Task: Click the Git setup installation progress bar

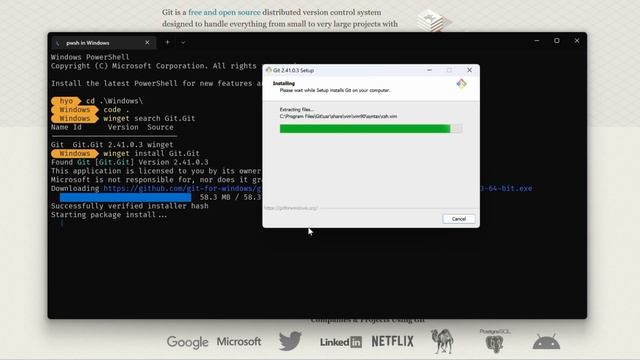Action: [371, 129]
